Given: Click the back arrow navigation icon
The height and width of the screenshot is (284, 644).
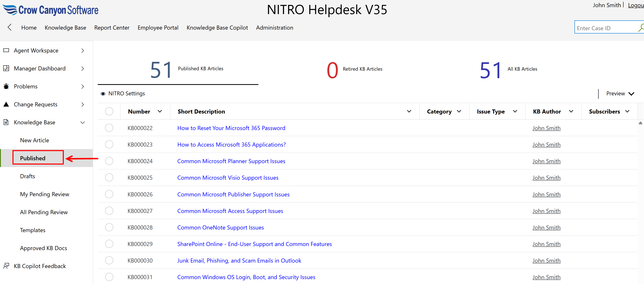Looking at the screenshot, I should [x=9, y=27].
